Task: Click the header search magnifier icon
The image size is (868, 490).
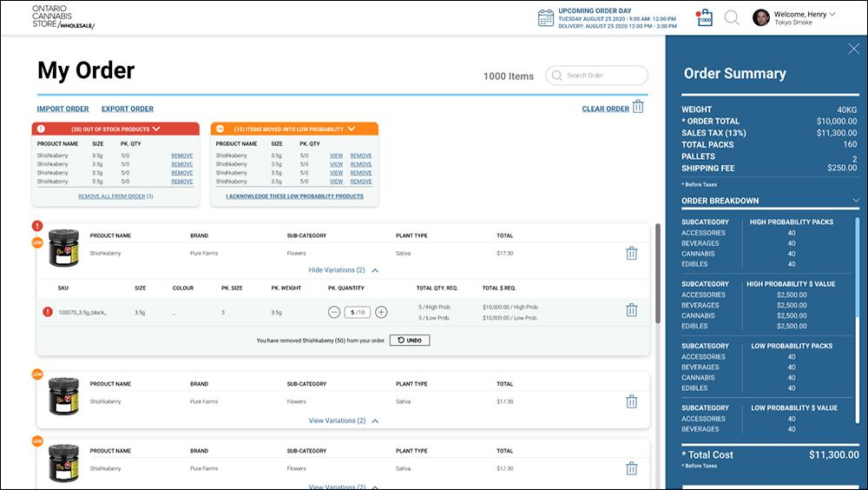Action: point(732,17)
